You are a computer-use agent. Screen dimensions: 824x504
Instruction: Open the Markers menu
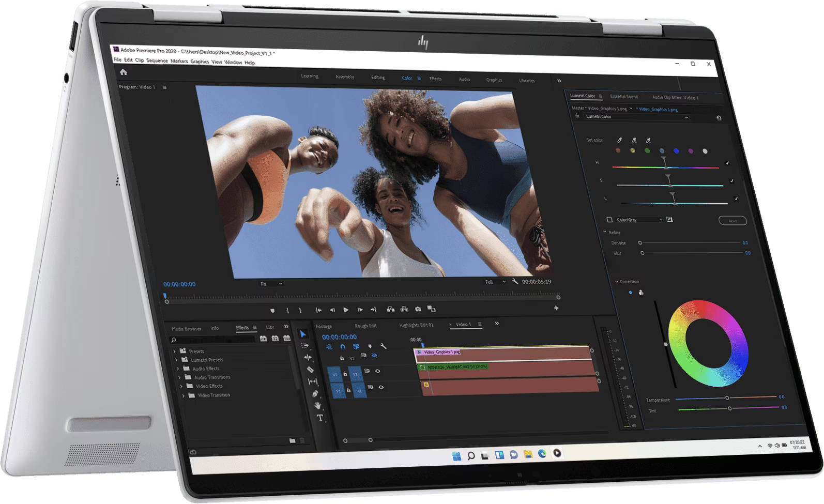coord(179,61)
